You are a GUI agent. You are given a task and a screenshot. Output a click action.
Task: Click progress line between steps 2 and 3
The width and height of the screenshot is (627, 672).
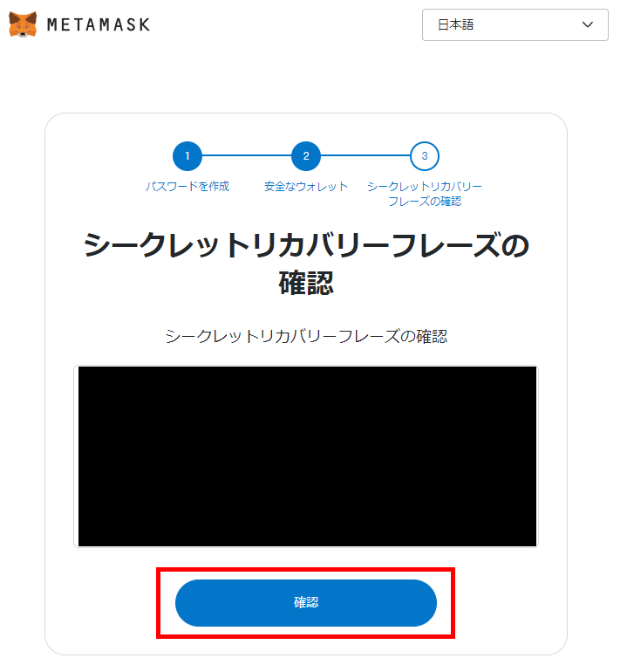365,155
